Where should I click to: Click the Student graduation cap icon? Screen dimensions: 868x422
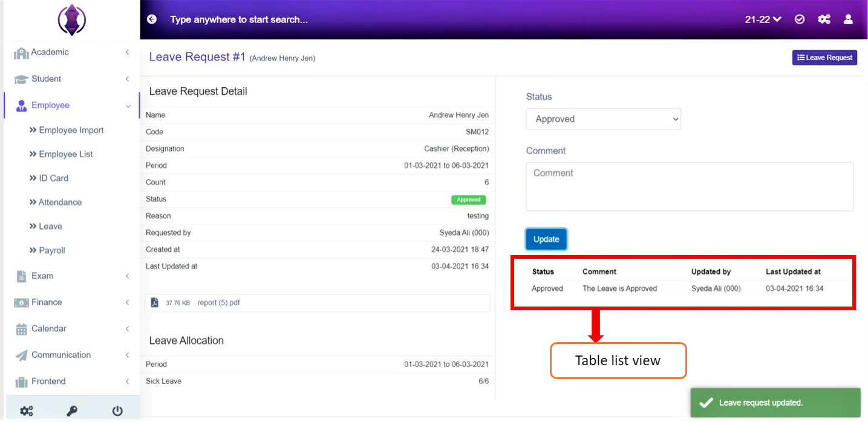(21, 79)
